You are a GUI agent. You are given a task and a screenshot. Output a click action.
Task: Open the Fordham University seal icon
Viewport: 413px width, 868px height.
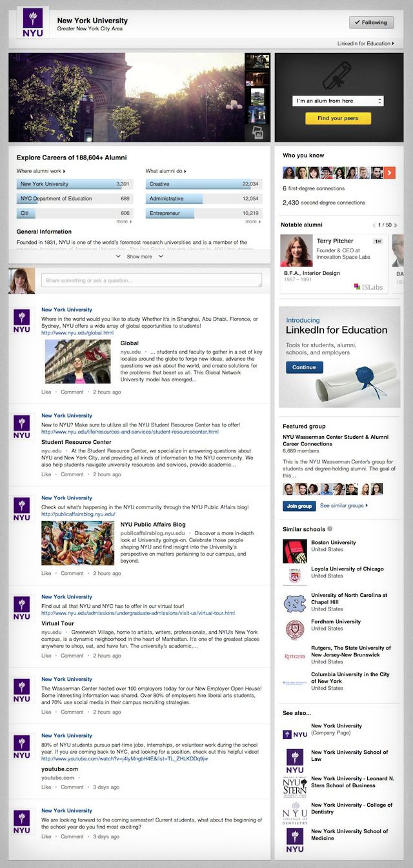[295, 629]
